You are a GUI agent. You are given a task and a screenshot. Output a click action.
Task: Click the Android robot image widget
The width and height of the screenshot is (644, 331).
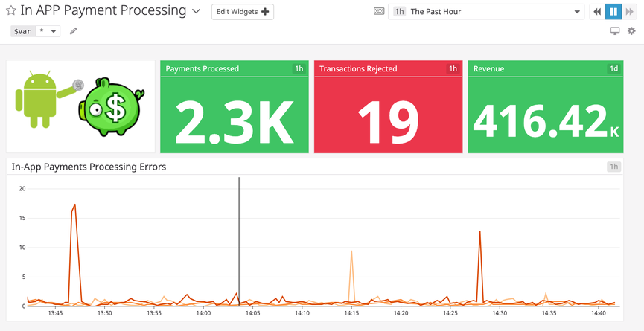37,106
